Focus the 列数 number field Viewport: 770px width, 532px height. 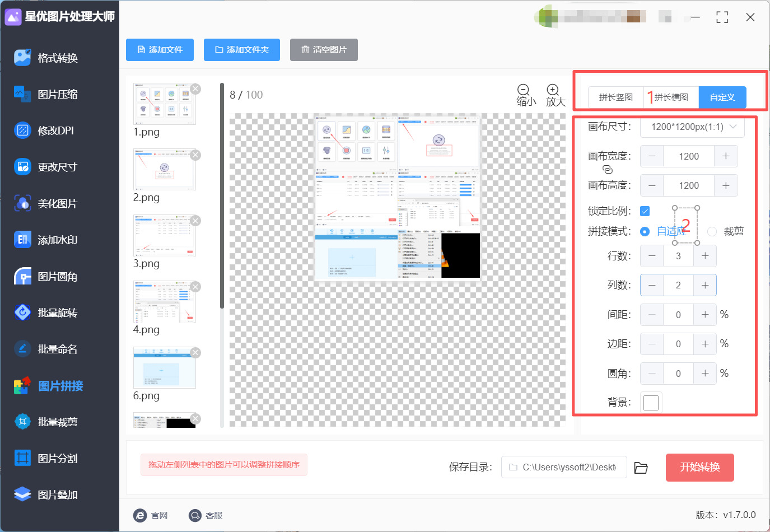point(678,285)
